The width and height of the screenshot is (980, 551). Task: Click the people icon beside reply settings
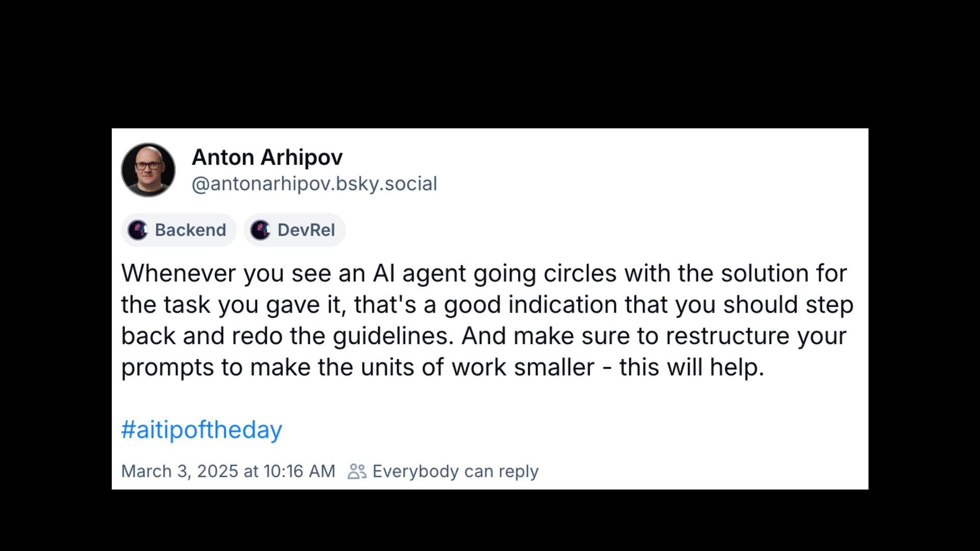click(357, 471)
